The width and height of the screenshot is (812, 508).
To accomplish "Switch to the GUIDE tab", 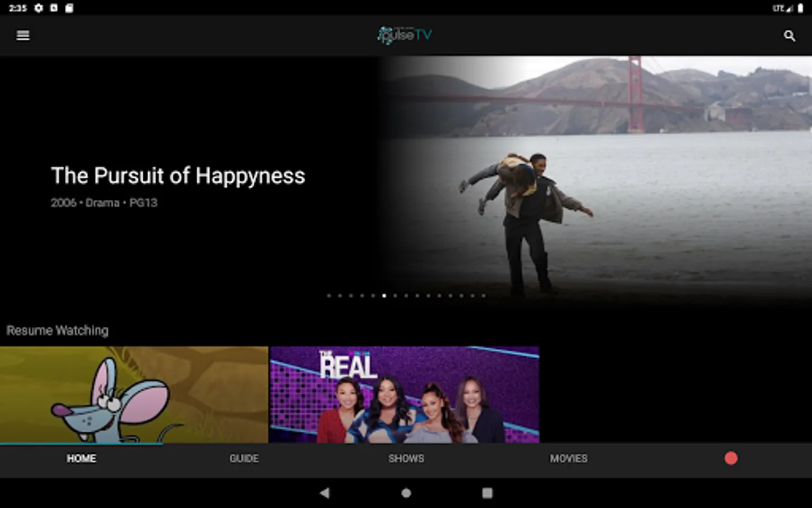I will [244, 458].
